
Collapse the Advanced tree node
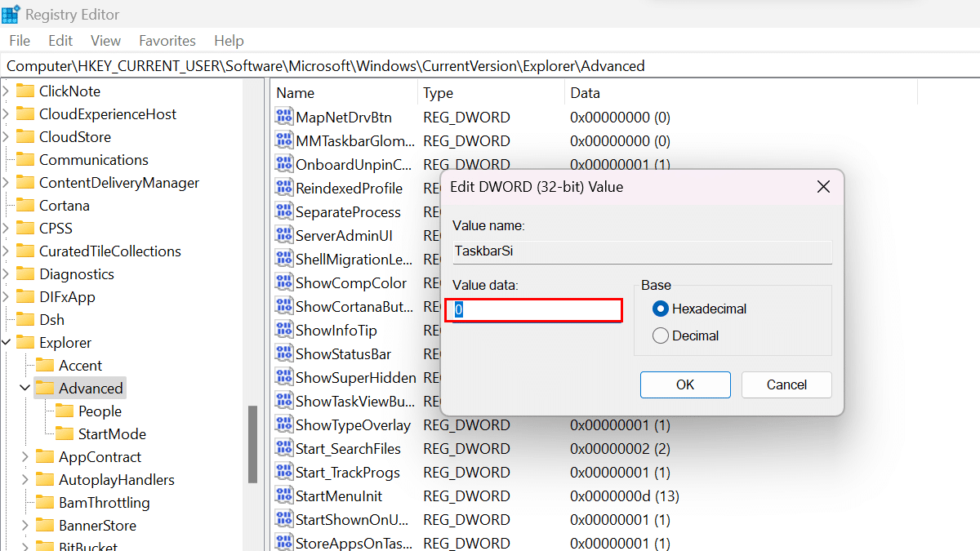(25, 389)
